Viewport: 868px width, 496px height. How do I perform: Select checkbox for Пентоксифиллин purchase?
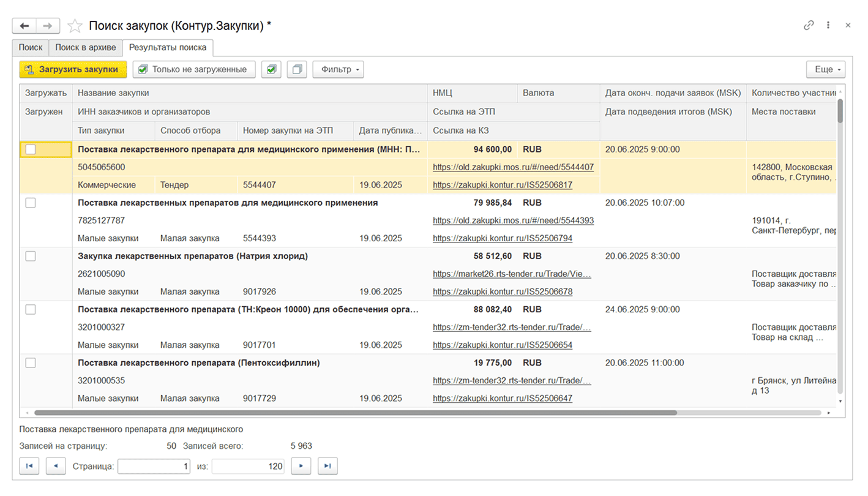pyautogui.click(x=31, y=363)
